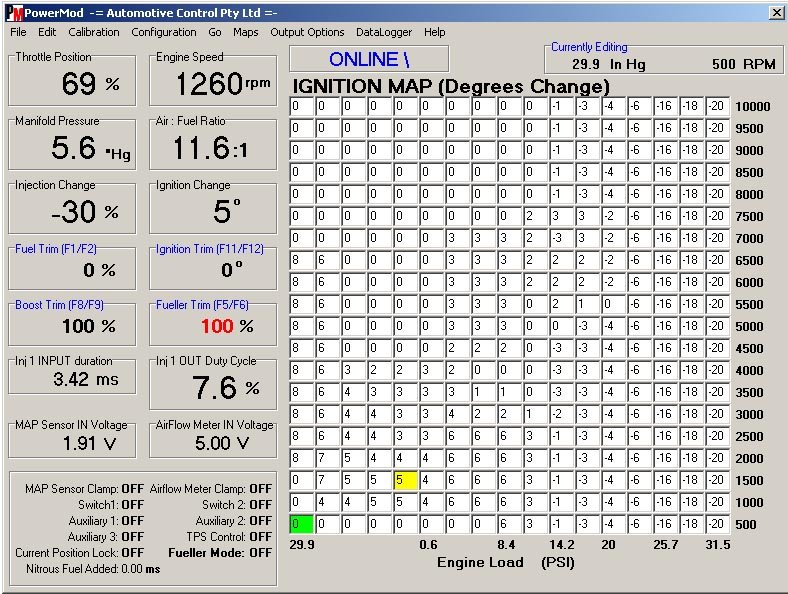Click the Nitrous Fuel Added 0.00 ms text

pyautogui.click(x=93, y=569)
